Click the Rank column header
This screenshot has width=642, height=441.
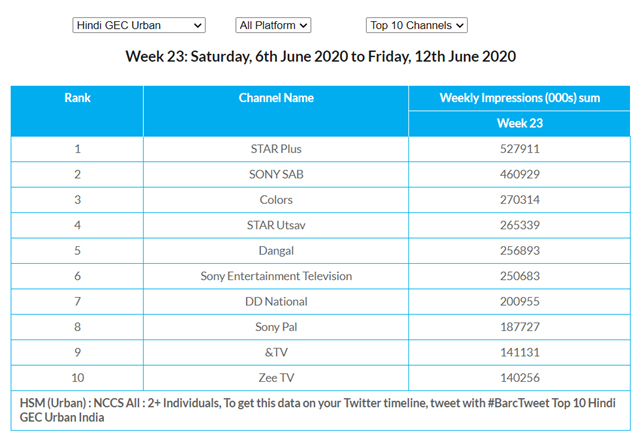pyautogui.click(x=77, y=98)
